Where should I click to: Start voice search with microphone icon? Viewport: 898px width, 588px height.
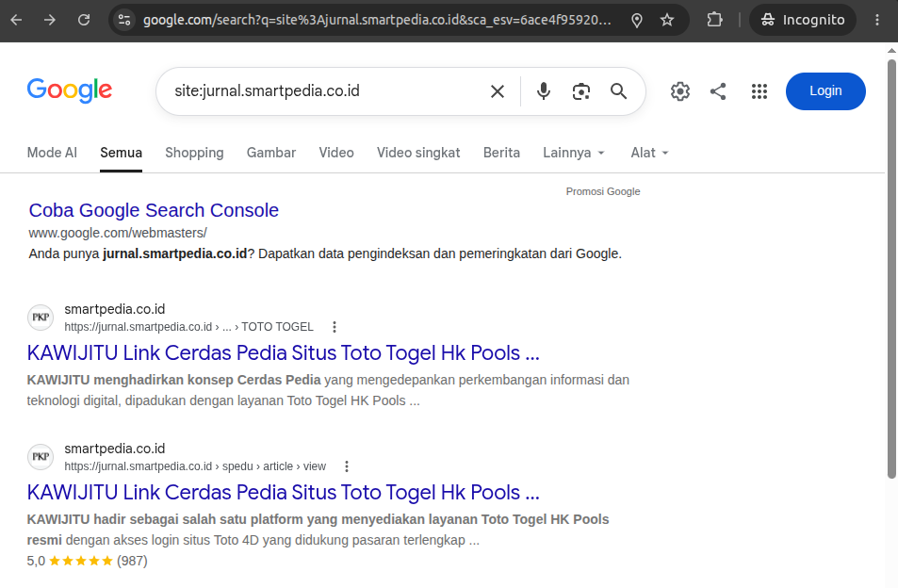pos(543,91)
